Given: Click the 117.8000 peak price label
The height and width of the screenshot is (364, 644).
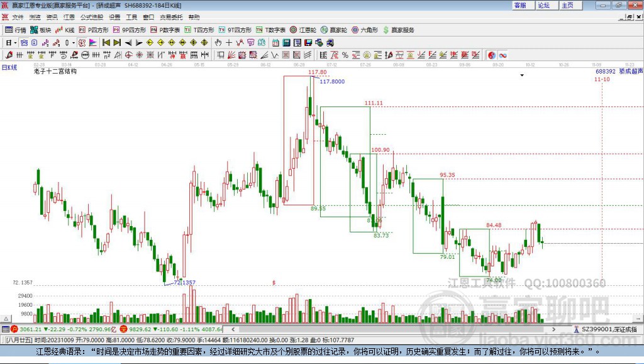Looking at the screenshot, I should pyautogui.click(x=332, y=81).
